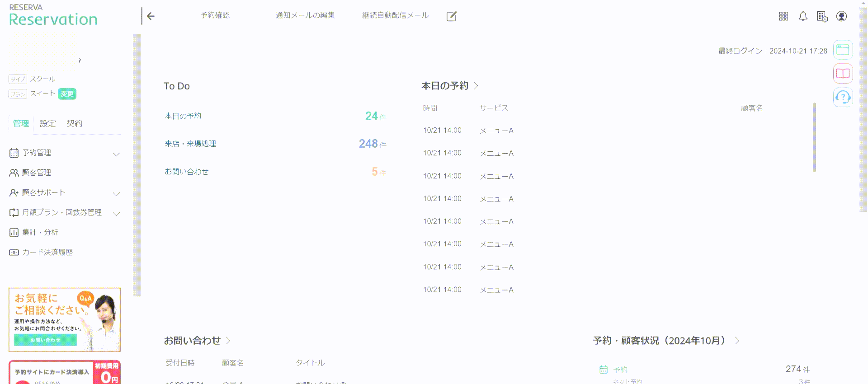The image size is (868, 384).
Task: Open the red manual book icon
Action: pos(843,74)
